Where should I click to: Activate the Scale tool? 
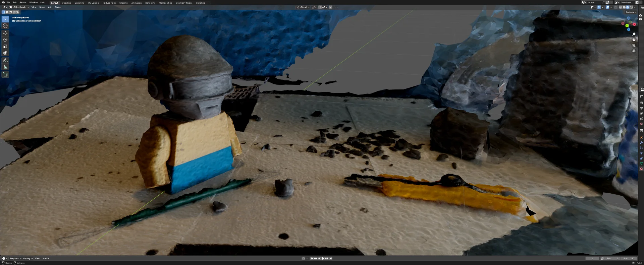pos(5,46)
